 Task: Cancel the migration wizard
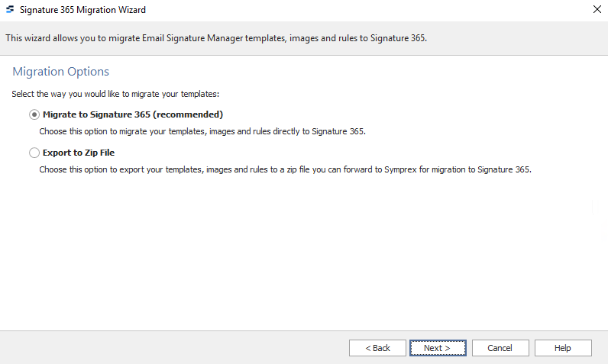pyautogui.click(x=500, y=348)
